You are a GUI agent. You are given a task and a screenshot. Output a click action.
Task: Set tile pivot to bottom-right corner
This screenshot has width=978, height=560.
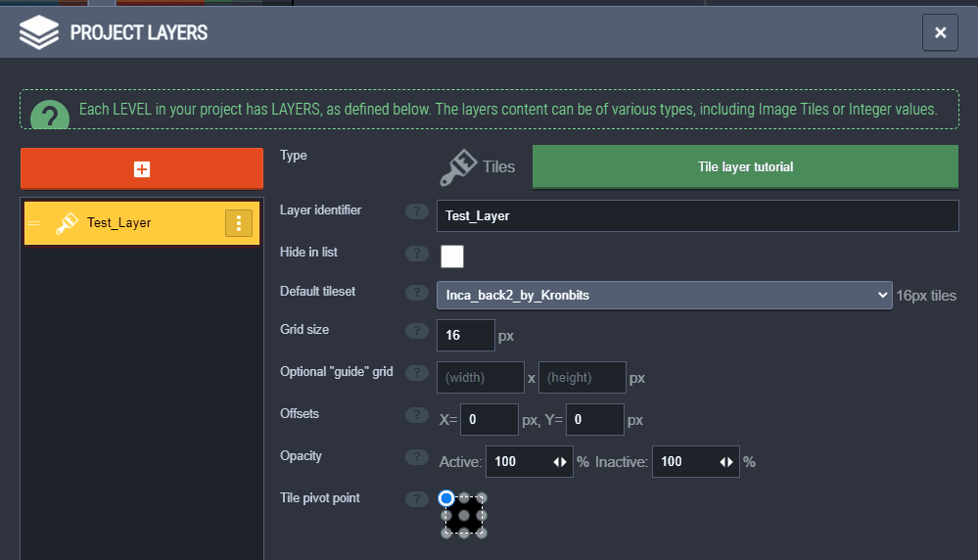[x=481, y=533]
